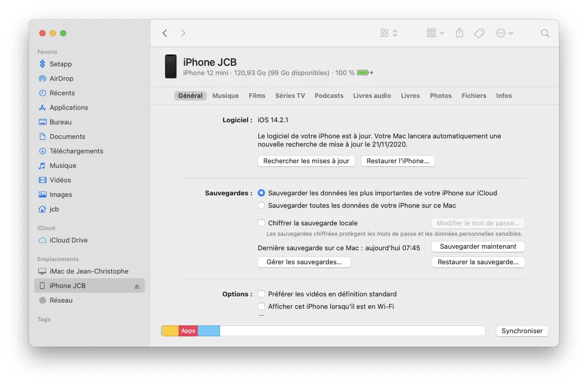The width and height of the screenshot is (588, 385).
Task: Open the ellipsis action menu
Action: coord(504,33)
